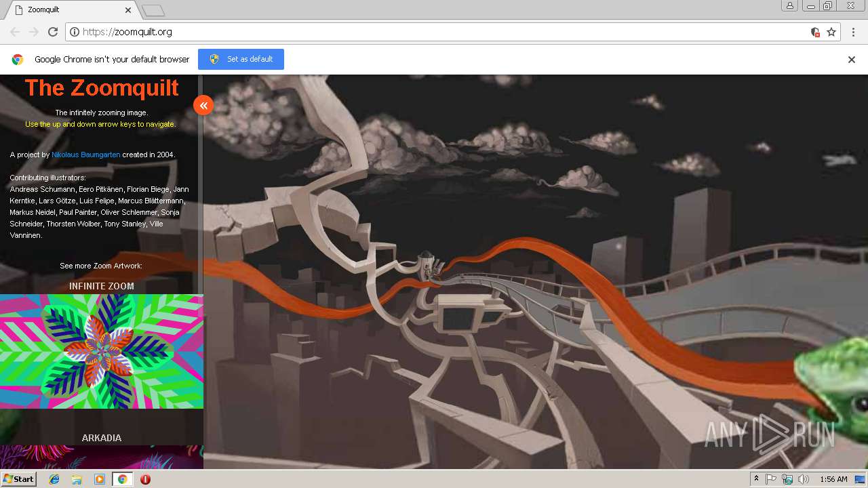The image size is (868, 488).
Task: Reload the page with the refresh icon
Action: tap(53, 32)
